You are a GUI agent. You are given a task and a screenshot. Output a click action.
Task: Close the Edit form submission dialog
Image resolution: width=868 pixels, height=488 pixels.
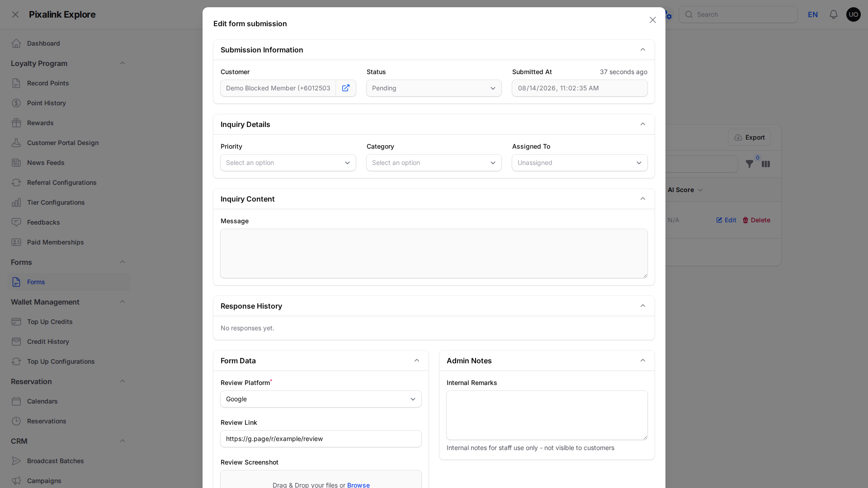652,20
